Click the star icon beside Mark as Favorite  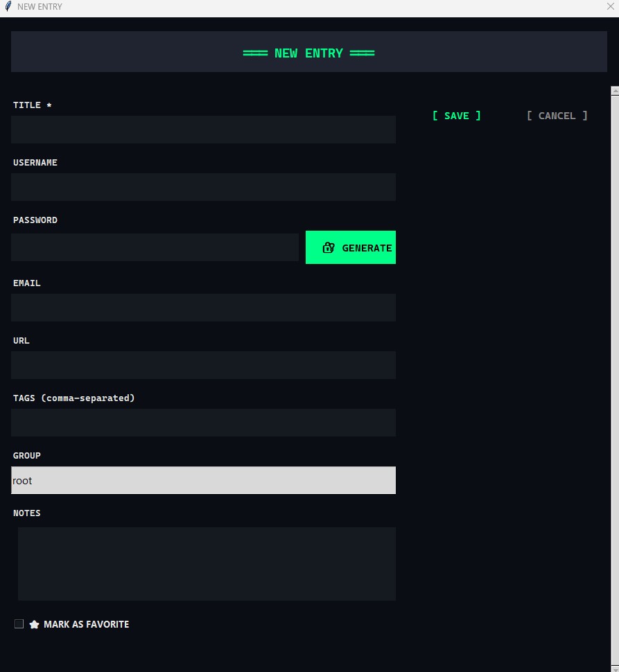pos(34,624)
